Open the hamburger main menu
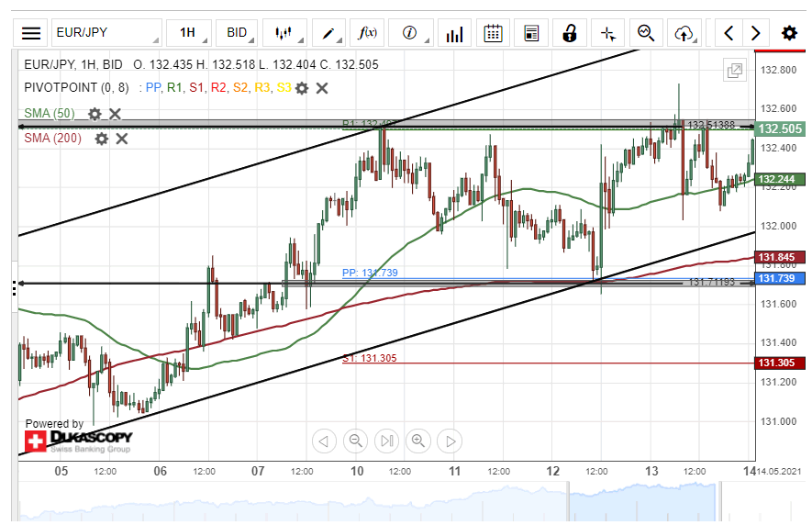812x525 pixels. [31, 33]
